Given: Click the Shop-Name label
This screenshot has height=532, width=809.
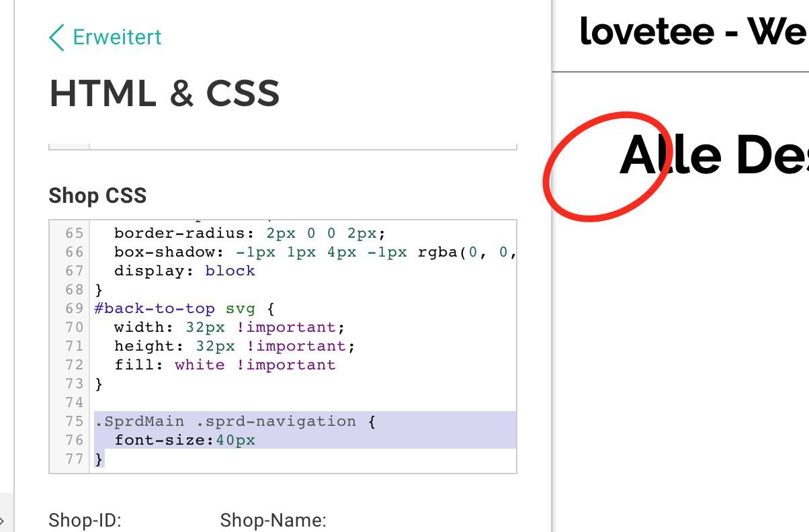Looking at the screenshot, I should [273, 521].
